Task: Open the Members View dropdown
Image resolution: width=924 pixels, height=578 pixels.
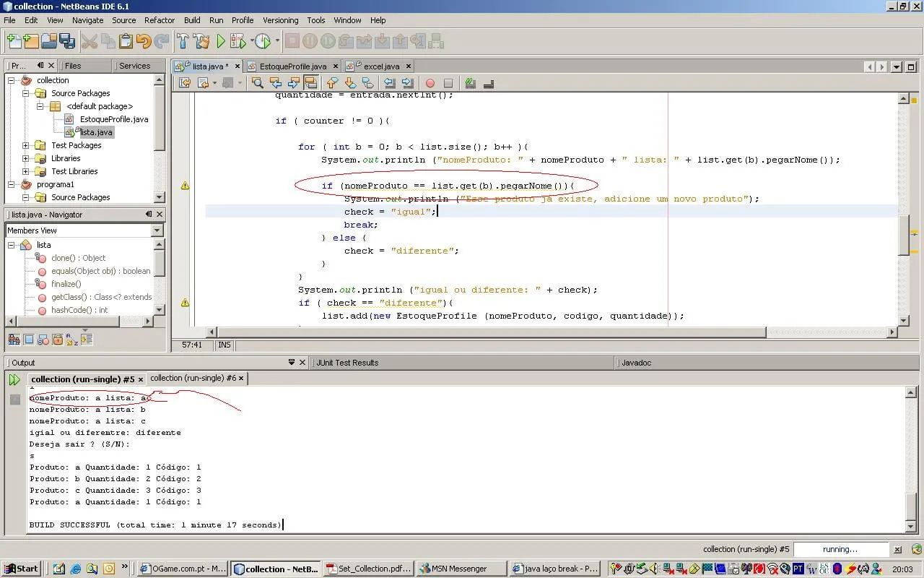Action: (x=157, y=230)
